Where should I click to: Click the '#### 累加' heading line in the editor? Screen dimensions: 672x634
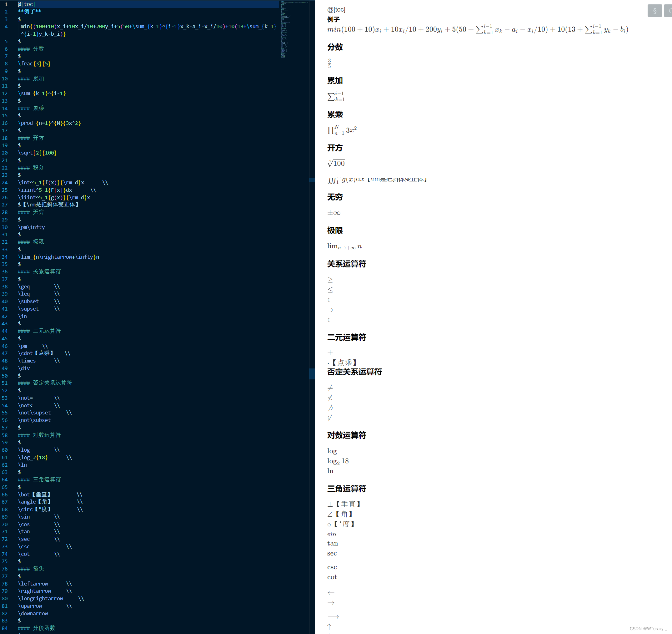click(x=31, y=79)
